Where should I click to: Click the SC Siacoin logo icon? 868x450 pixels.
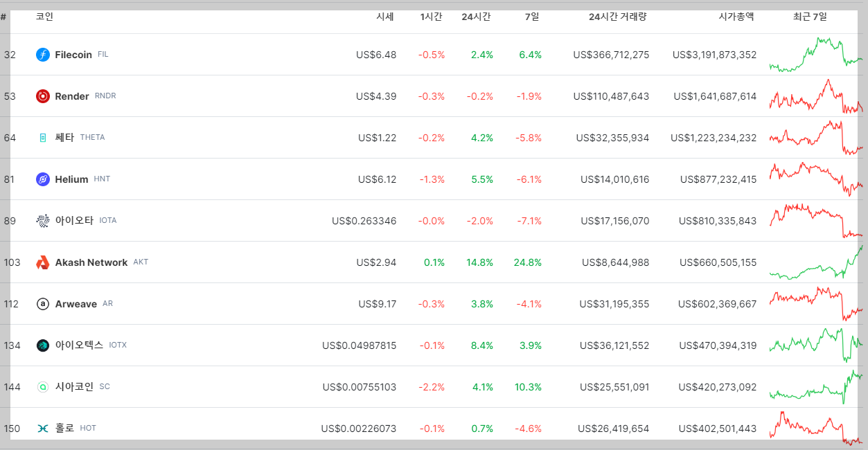(43, 387)
